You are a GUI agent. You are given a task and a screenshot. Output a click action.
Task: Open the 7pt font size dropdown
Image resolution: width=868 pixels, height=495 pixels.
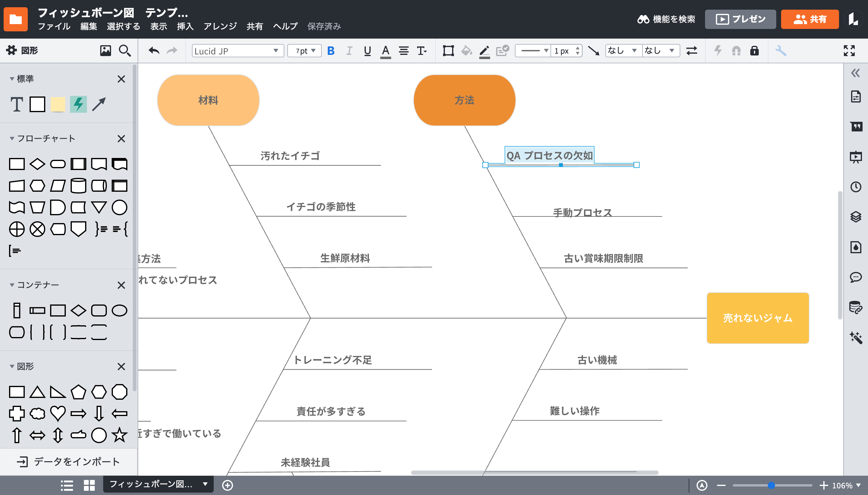pos(305,51)
